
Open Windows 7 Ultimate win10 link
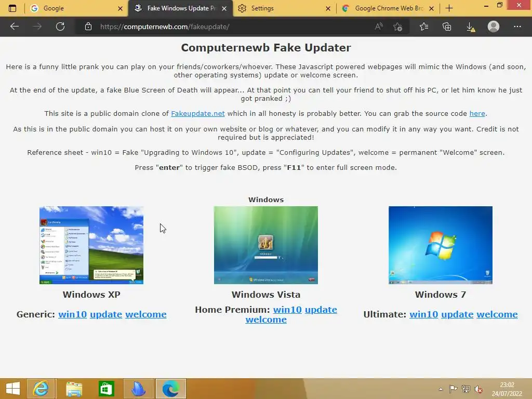(x=424, y=314)
